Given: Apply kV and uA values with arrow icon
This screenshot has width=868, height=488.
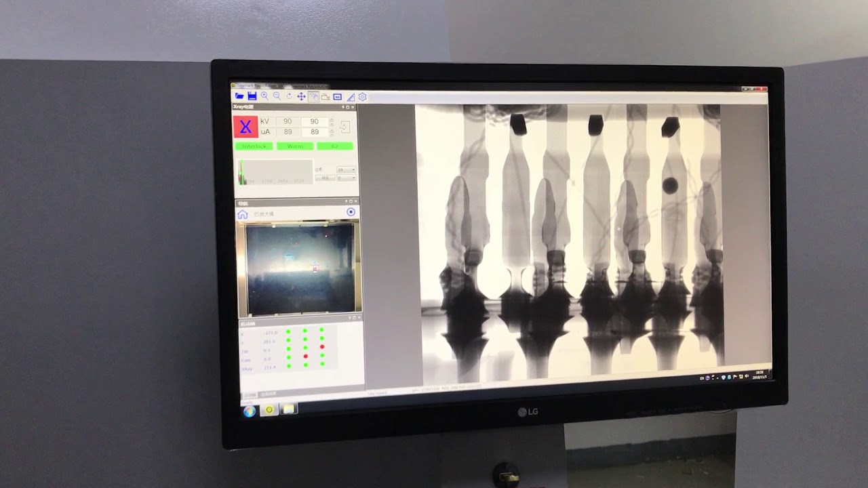Looking at the screenshot, I should coord(345,127).
